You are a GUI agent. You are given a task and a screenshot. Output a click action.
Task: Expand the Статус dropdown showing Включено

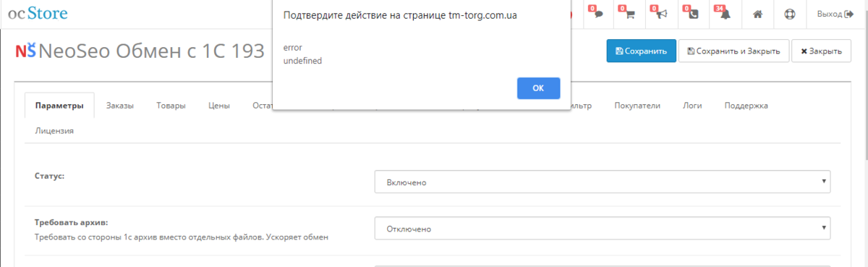pos(603,182)
